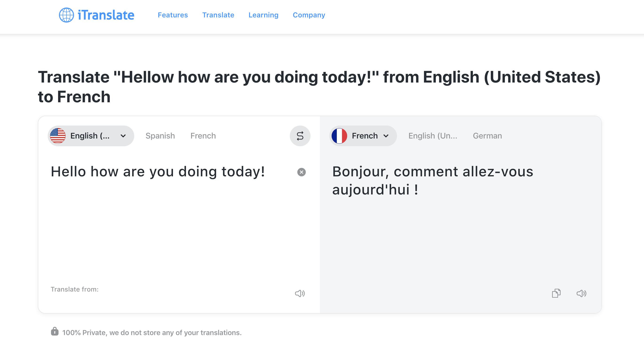The height and width of the screenshot is (348, 644).
Task: Swap the source and target languages
Action: coord(300,136)
